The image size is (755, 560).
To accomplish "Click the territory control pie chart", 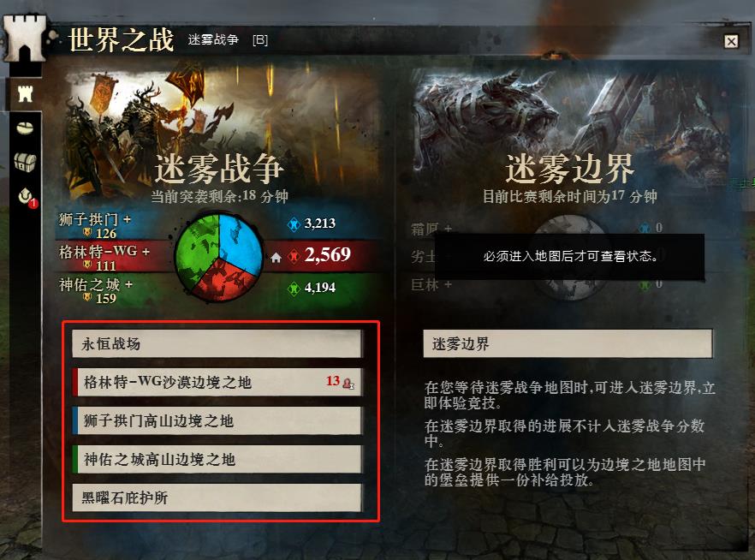I will pos(218,258).
